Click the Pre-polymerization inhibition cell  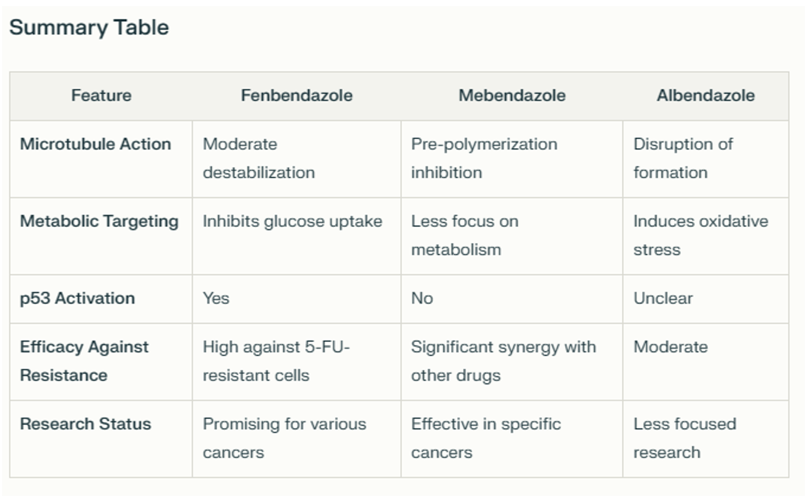tap(484, 158)
